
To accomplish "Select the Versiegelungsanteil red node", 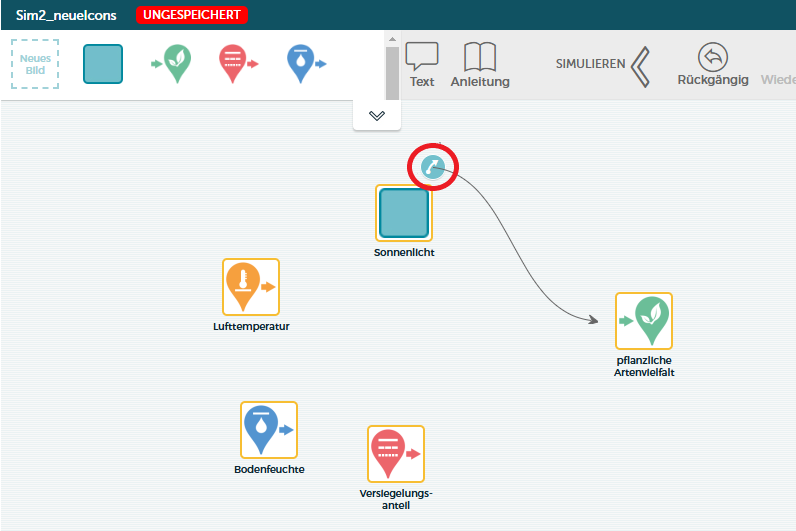I will (x=396, y=454).
